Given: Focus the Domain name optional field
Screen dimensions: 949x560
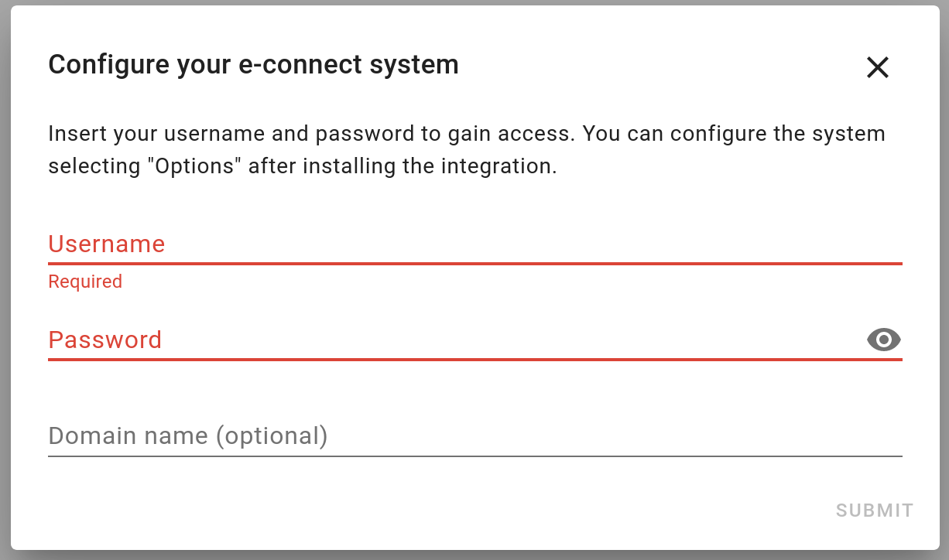Looking at the screenshot, I should pyautogui.click(x=387, y=435).
